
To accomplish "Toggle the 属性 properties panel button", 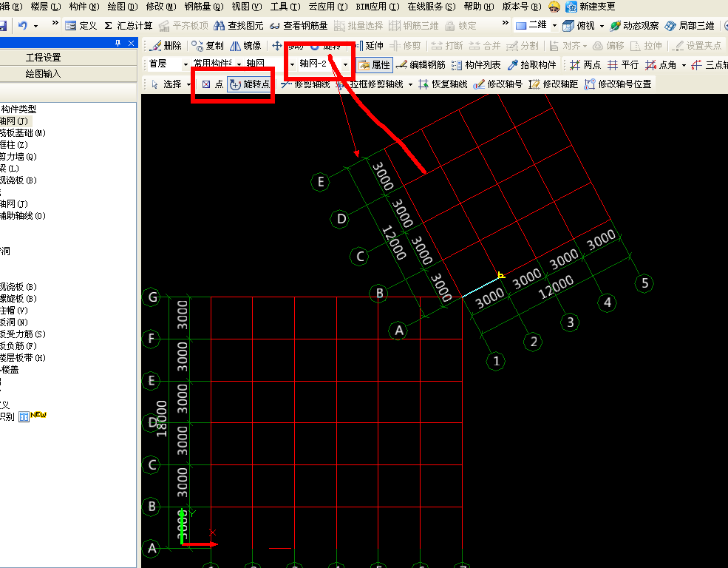I will (375, 64).
